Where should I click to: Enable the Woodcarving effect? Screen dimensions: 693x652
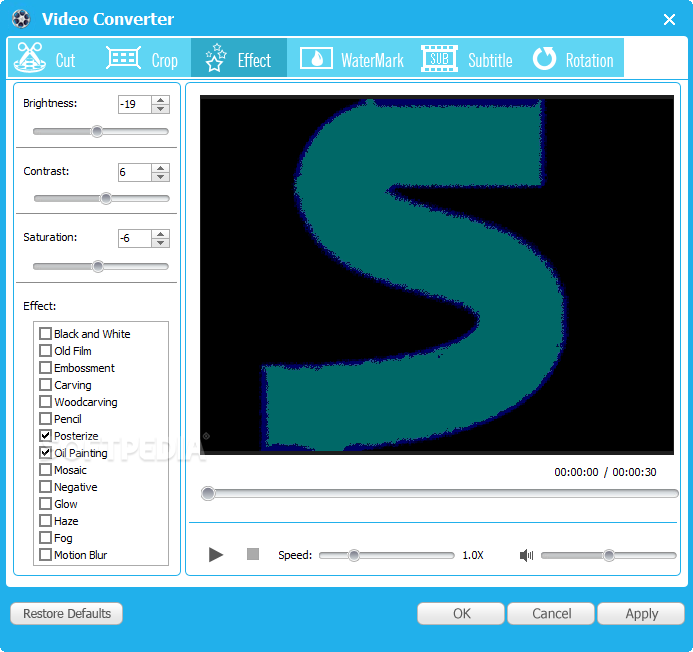45,401
